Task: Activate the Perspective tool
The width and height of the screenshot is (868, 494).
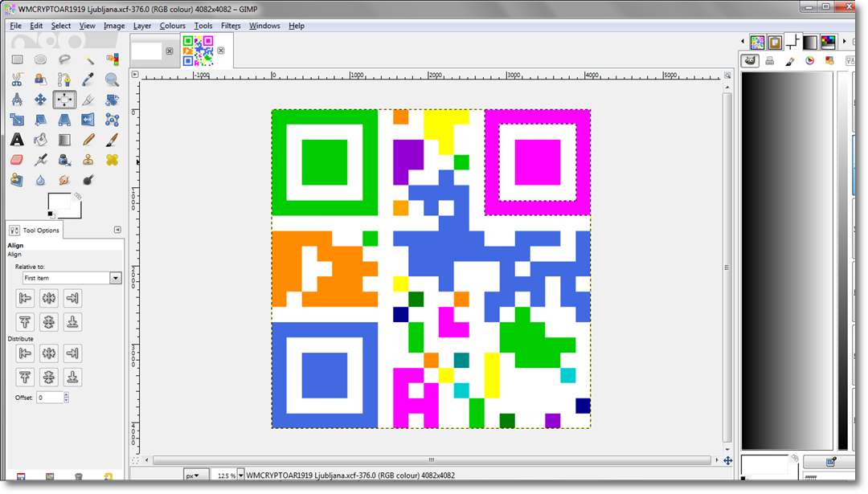Action: coord(64,120)
